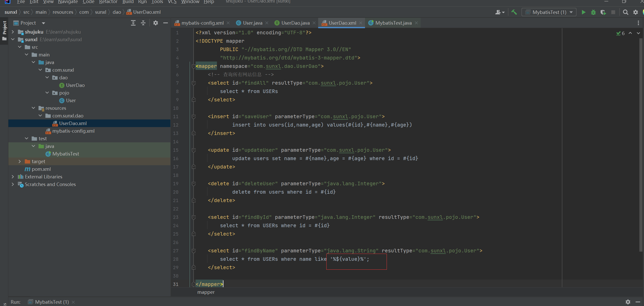The width and height of the screenshot is (644, 306).
Task: Switch to the MybatisTest.java tab
Action: (393, 23)
